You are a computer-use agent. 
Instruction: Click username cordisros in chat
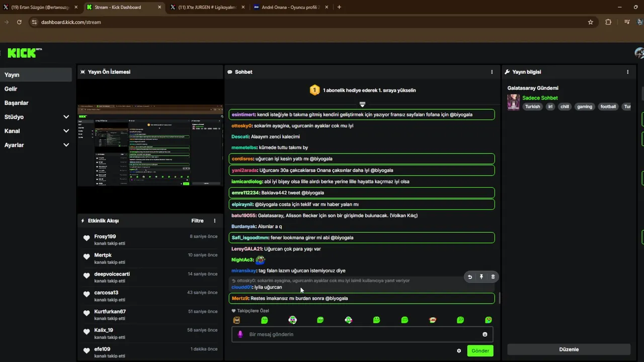coord(243,159)
